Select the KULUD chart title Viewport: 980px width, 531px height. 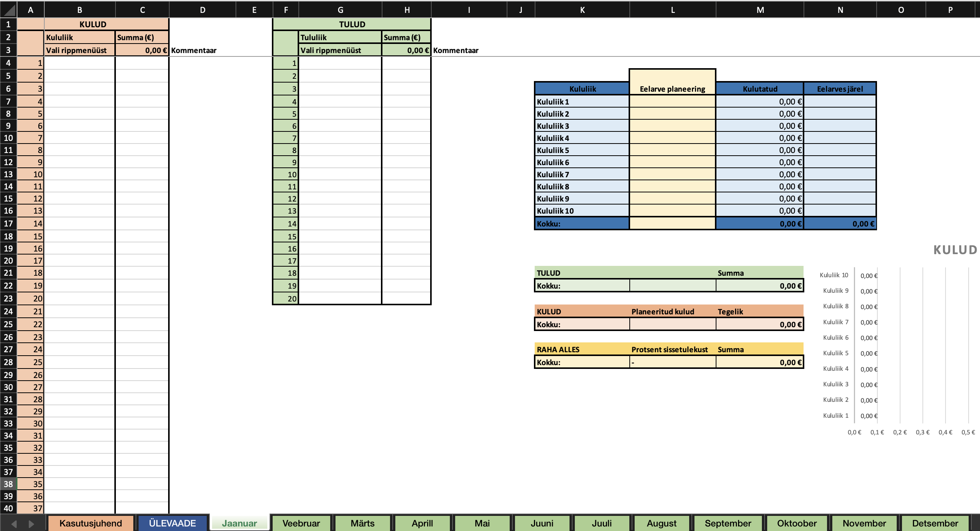coord(955,250)
